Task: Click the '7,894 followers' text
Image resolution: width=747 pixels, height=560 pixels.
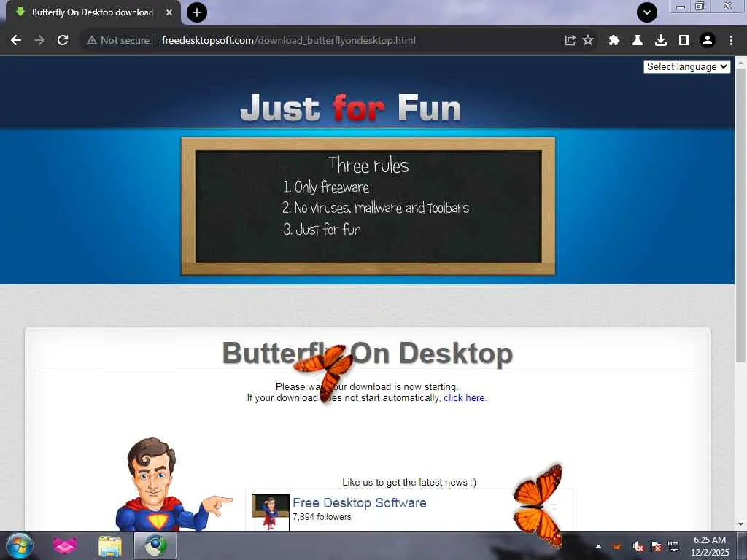Action: point(322,517)
